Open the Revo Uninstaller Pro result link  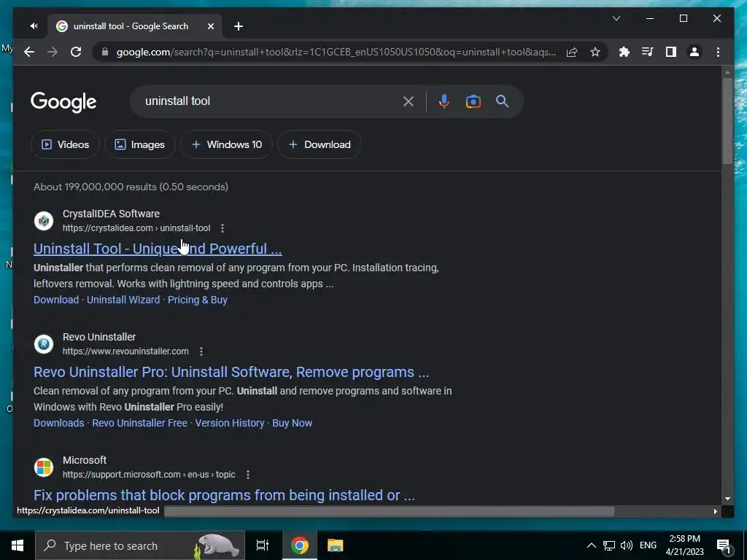(x=231, y=372)
